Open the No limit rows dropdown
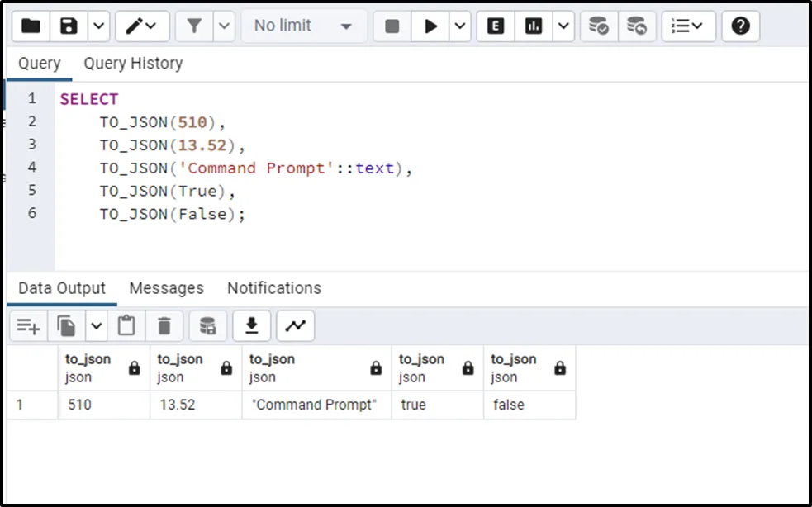The image size is (812, 507). click(x=302, y=26)
